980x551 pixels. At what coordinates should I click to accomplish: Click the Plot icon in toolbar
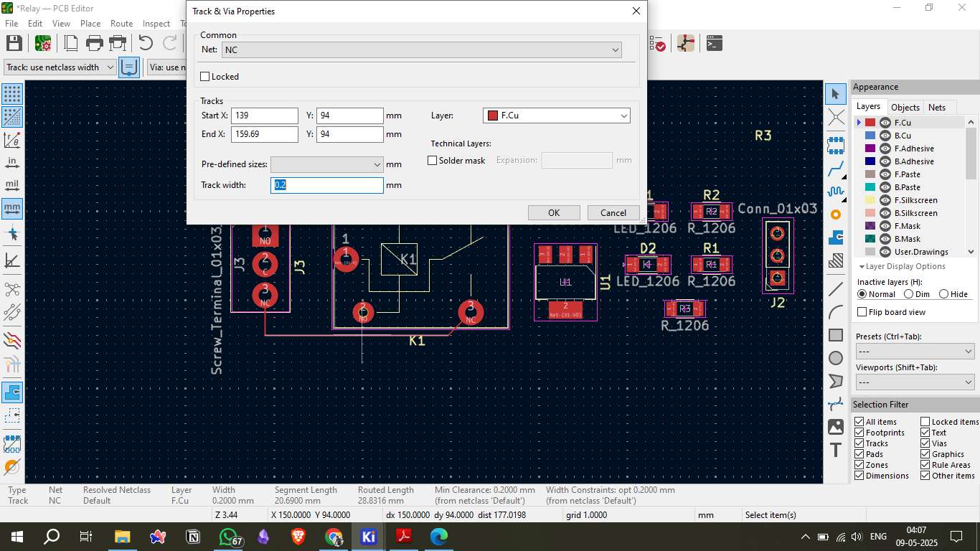pyautogui.click(x=118, y=43)
